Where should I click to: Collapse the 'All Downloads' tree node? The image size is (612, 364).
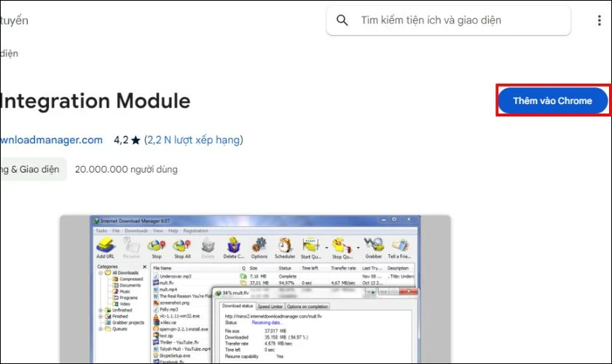point(101,273)
